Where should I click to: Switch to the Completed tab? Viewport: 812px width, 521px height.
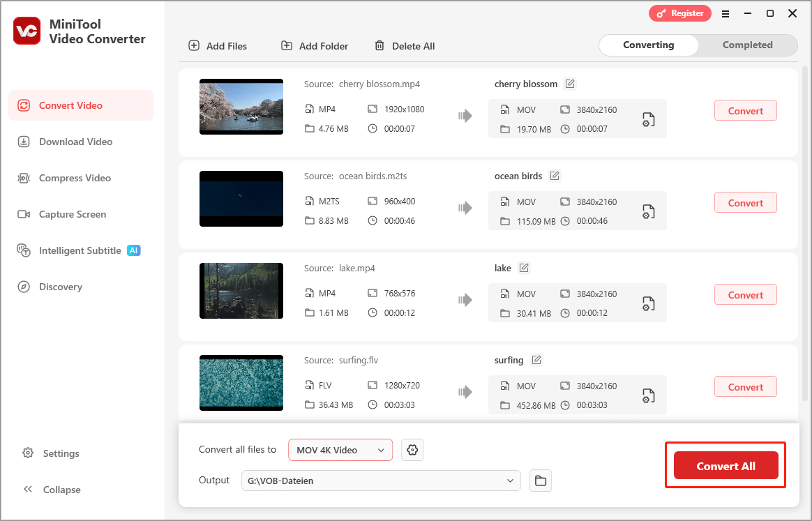(747, 45)
